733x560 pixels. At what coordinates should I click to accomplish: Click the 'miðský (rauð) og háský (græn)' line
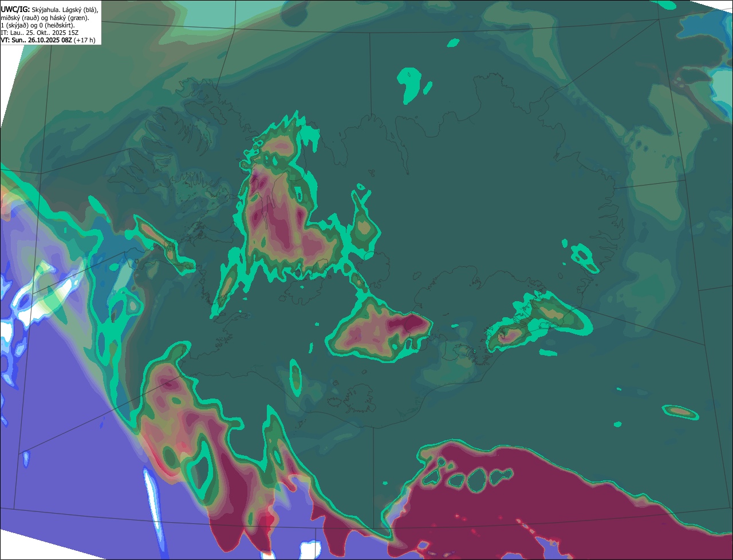click(x=44, y=18)
